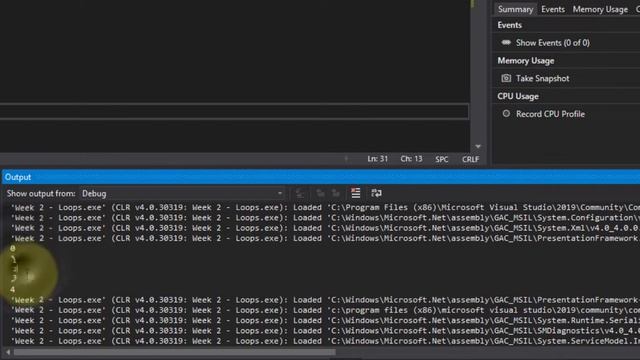640x360 pixels.
Task: Switch to the Memory Usage tab
Action: pos(600,9)
